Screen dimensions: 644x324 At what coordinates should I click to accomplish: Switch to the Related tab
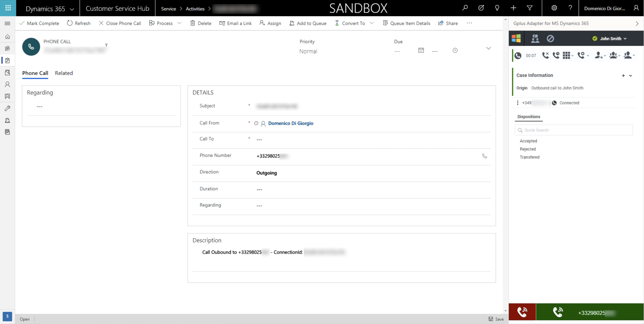(64, 73)
